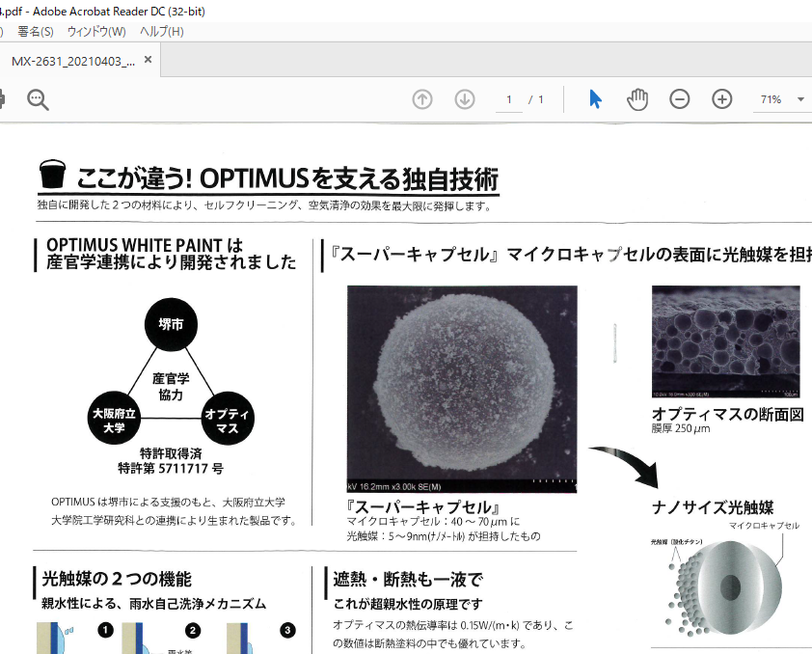Click the オプティマス circle in diagram
Screen dimensions: 812x654
pyautogui.click(x=228, y=419)
